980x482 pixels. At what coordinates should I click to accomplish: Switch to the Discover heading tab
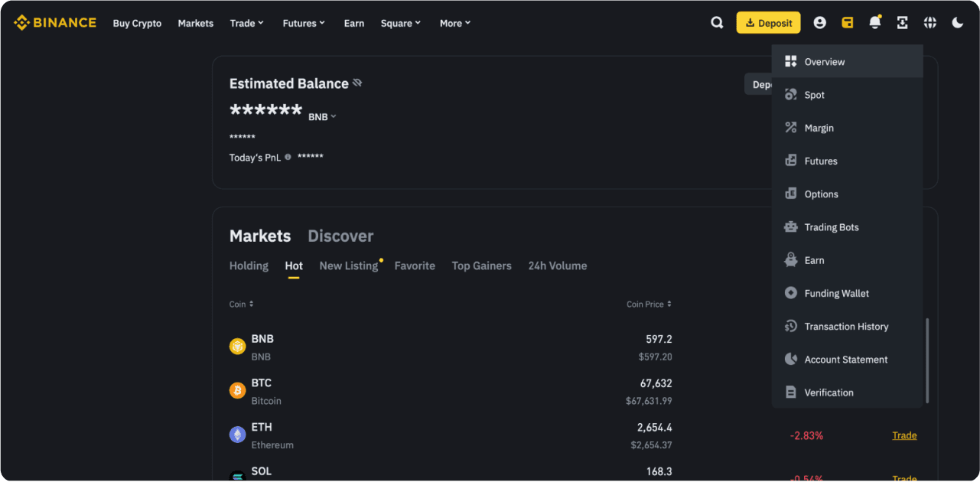[340, 236]
